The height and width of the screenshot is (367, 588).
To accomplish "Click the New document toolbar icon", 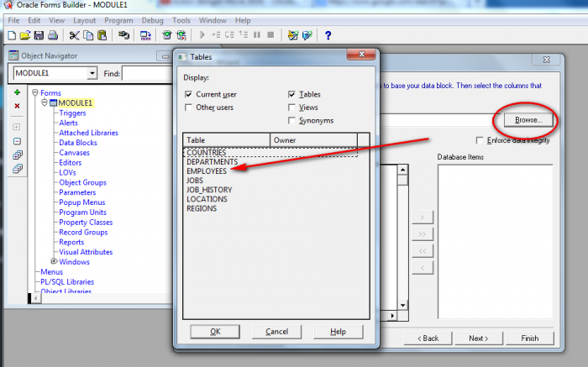I will pyautogui.click(x=12, y=35).
